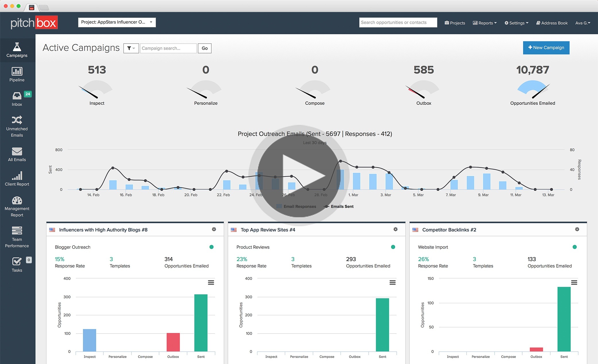Open the Projects menu item
This screenshot has width=598, height=364.
[455, 23]
